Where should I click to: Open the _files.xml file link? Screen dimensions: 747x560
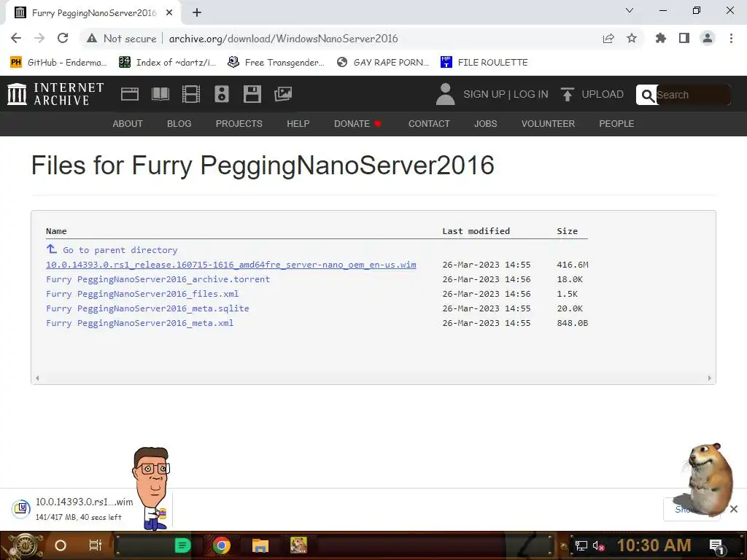click(x=142, y=294)
